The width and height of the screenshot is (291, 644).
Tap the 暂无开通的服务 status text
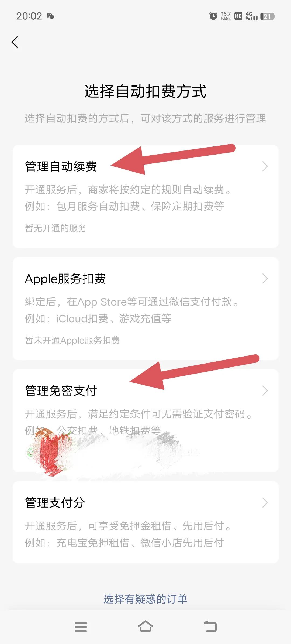[x=56, y=228]
